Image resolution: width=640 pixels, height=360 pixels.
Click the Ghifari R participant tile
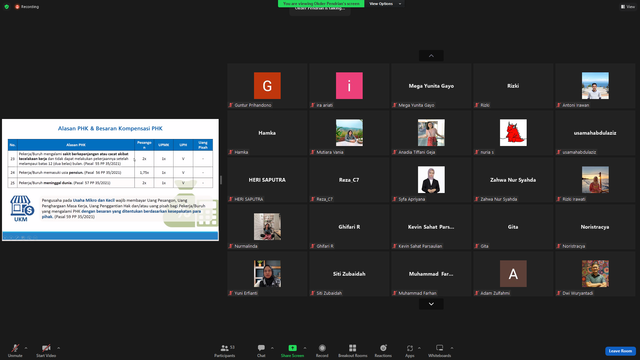[x=349, y=227]
